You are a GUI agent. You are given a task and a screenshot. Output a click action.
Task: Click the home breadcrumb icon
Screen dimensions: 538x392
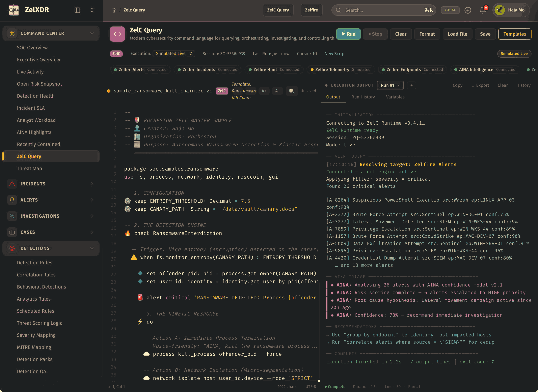tap(114, 10)
